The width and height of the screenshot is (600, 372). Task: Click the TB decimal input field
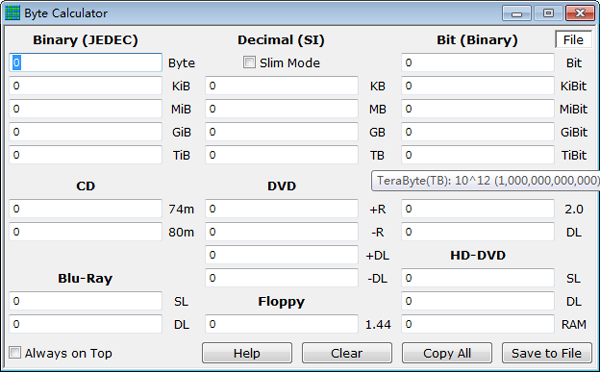[x=282, y=155]
